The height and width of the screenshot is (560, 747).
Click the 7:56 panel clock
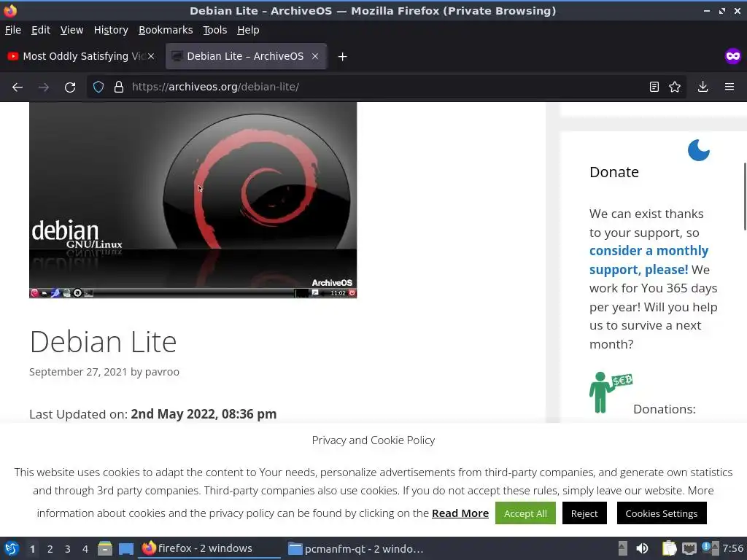coord(732,548)
